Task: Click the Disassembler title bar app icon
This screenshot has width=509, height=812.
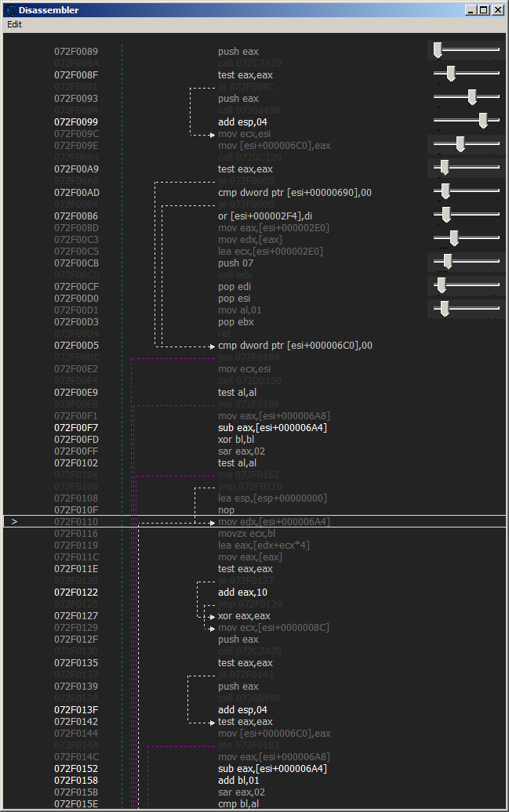Action: coord(11,10)
